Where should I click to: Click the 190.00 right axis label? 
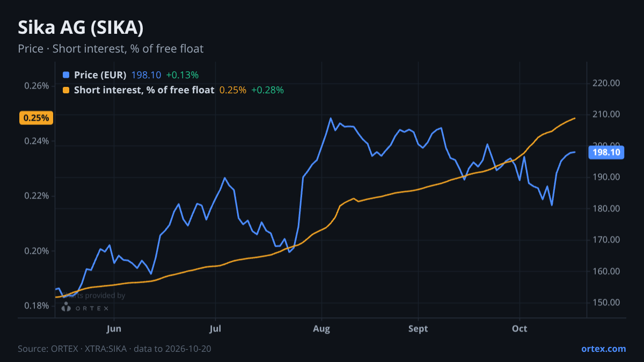[608, 177]
